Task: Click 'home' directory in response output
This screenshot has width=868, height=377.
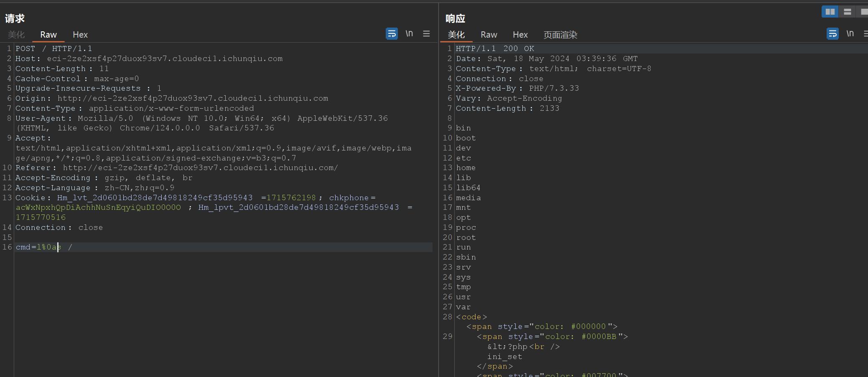Action: [x=466, y=168]
